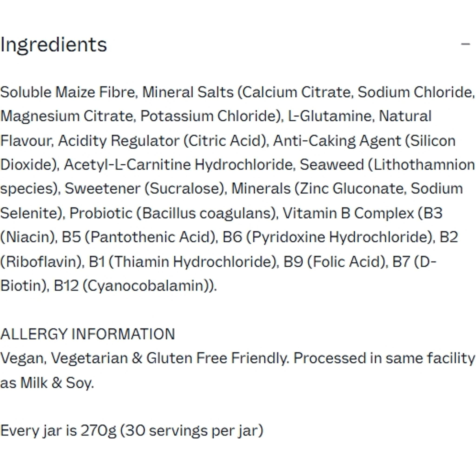Click the ALLERGY INFORMATION heading text
476x476 pixels.
tap(87, 334)
